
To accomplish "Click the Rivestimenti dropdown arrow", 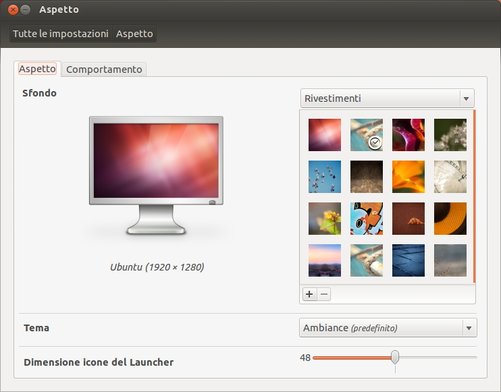I will point(466,99).
